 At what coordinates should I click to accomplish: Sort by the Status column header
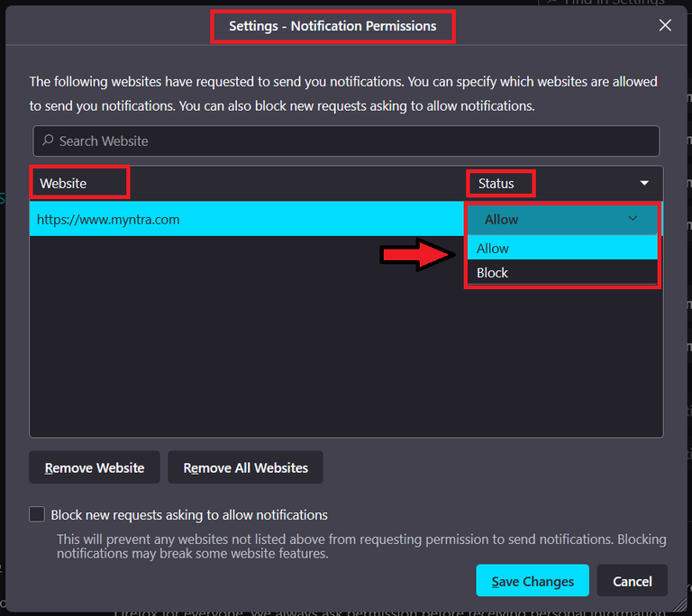496,183
